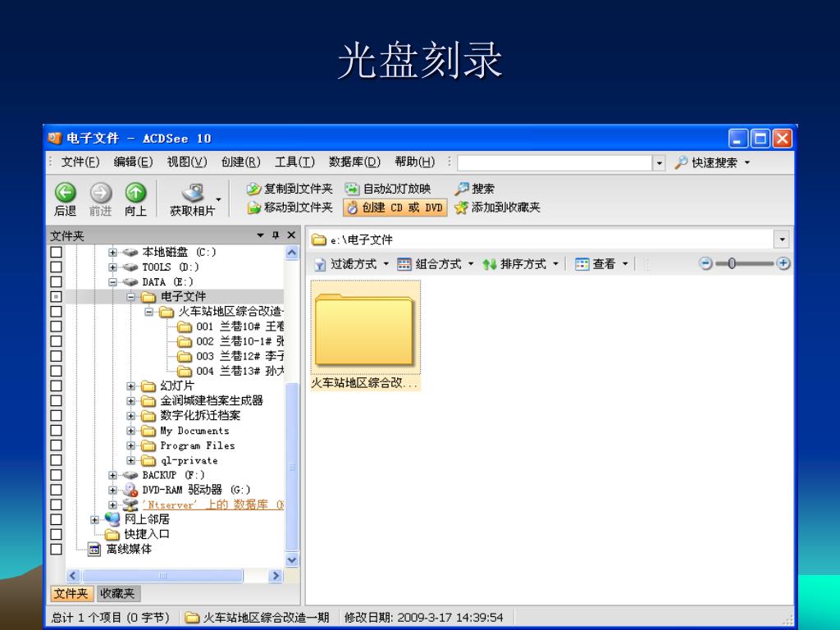Open the 帮助(H) menu
The height and width of the screenshot is (630, 840).
pos(415,162)
